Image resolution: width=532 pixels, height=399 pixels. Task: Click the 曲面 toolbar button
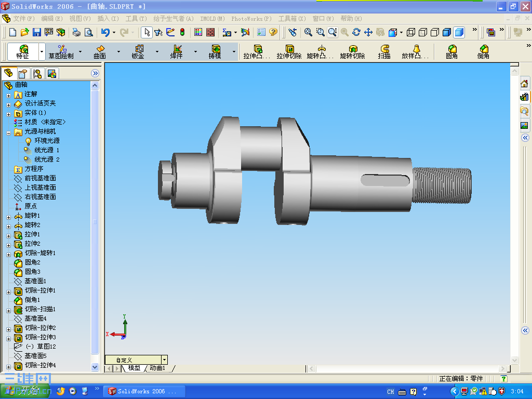(100, 51)
